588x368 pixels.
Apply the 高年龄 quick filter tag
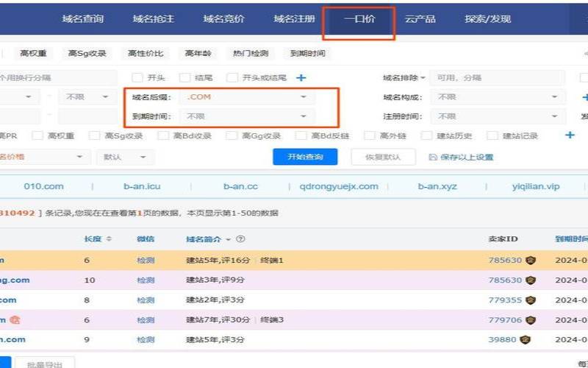(198, 53)
